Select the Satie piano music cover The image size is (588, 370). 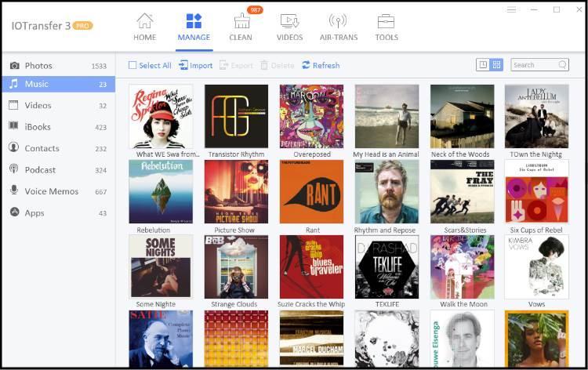click(x=161, y=339)
